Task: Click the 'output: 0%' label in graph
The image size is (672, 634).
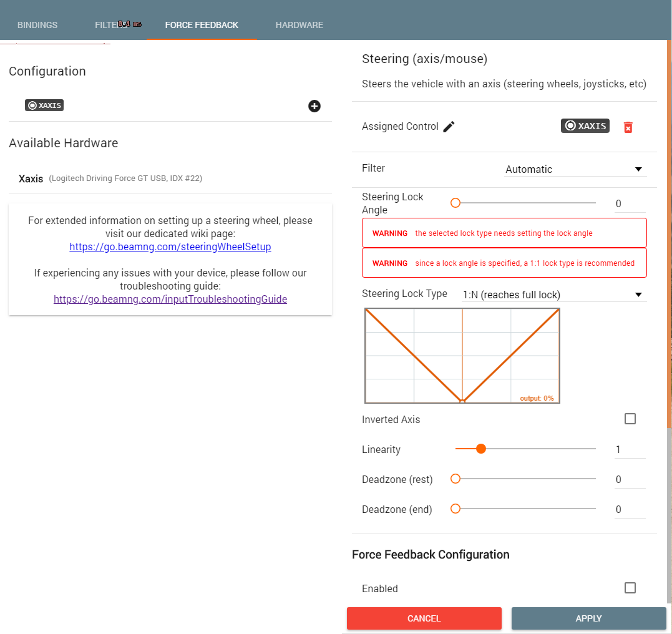Action: (537, 398)
